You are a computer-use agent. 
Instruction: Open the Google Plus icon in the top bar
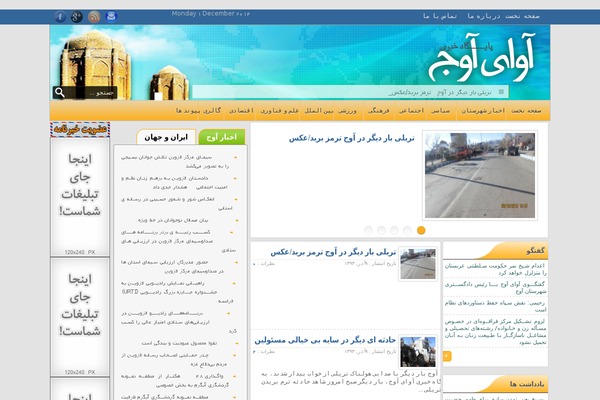[77, 16]
